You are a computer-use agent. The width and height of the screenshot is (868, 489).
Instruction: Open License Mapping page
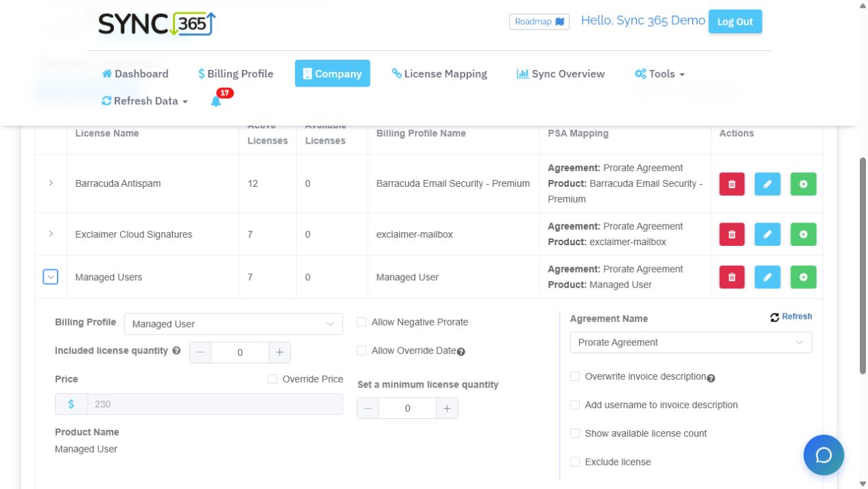439,73
